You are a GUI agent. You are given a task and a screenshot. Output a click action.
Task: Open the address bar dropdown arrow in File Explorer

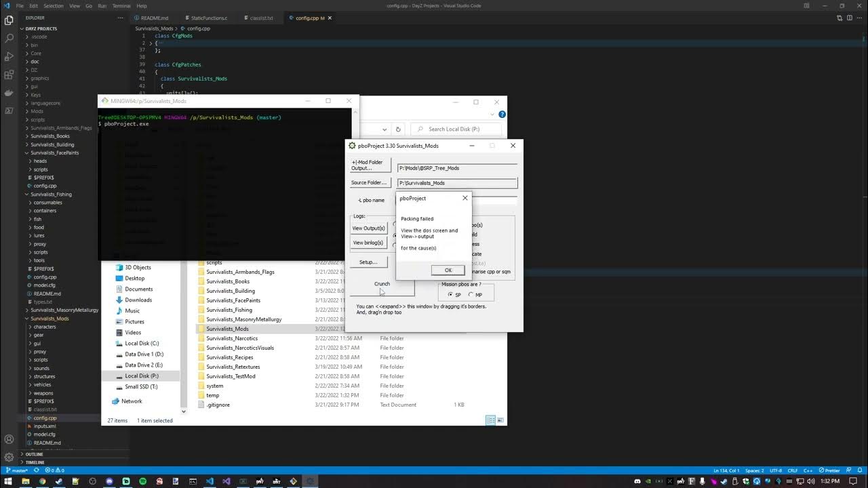coord(385,129)
